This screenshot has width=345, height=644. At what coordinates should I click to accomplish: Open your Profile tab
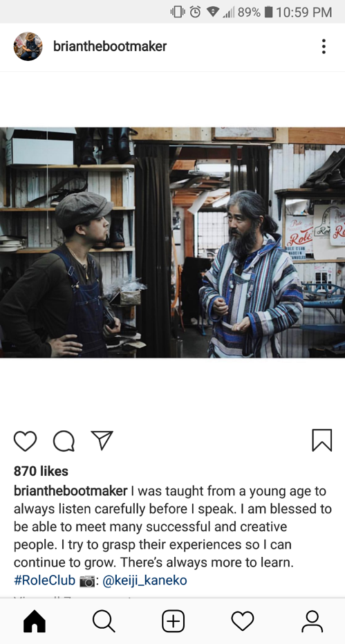(x=312, y=621)
